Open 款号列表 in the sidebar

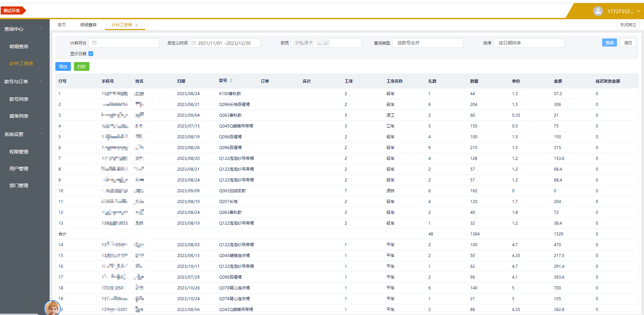point(19,99)
